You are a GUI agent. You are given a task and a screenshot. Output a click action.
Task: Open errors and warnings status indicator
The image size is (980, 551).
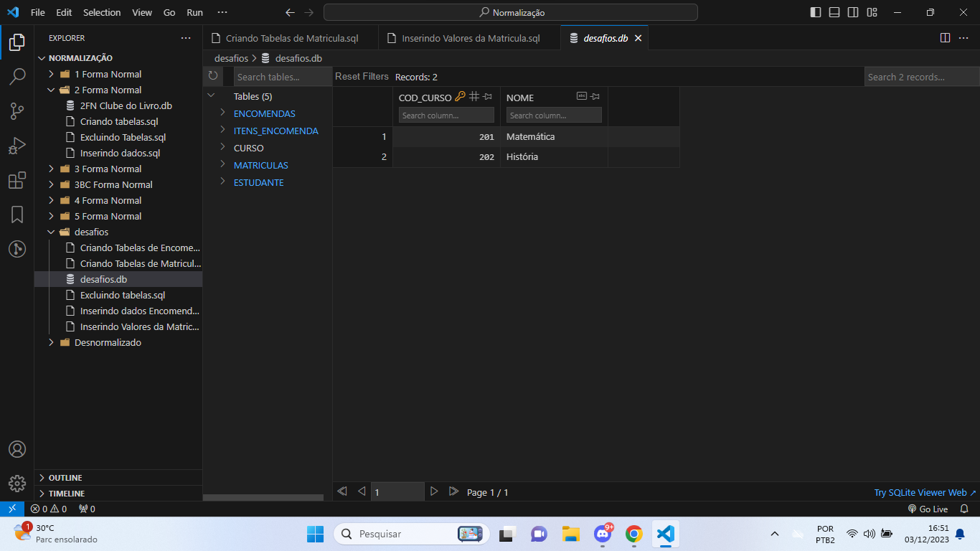(x=49, y=509)
